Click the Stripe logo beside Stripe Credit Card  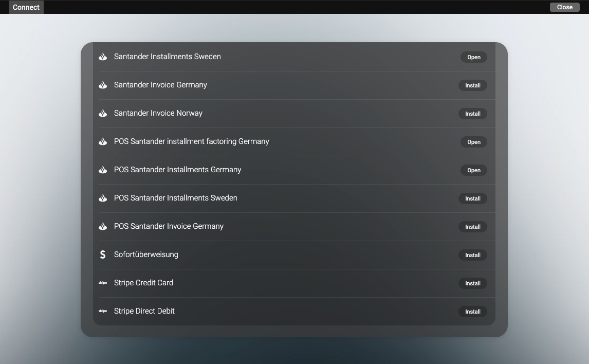coord(103,283)
